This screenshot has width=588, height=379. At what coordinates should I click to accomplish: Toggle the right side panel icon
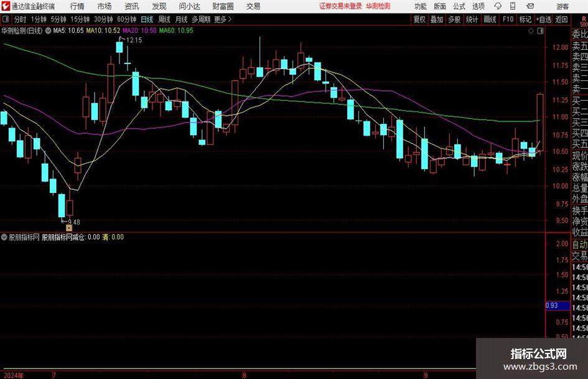pyautogui.click(x=540, y=31)
